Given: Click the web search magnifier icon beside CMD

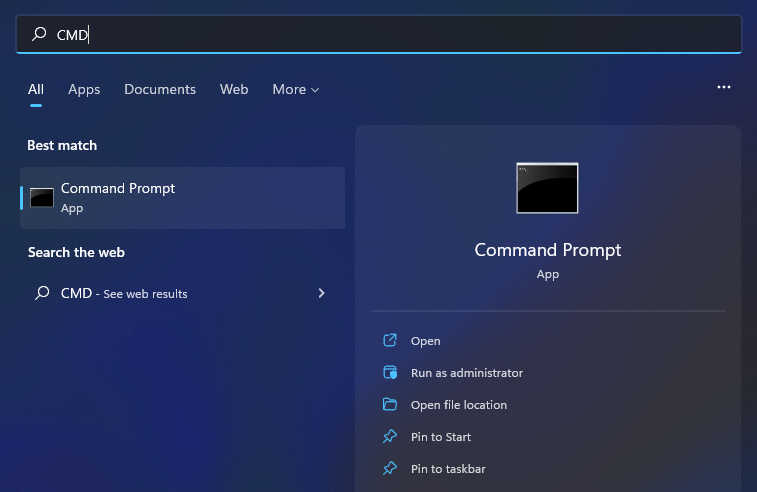Looking at the screenshot, I should [x=42, y=293].
